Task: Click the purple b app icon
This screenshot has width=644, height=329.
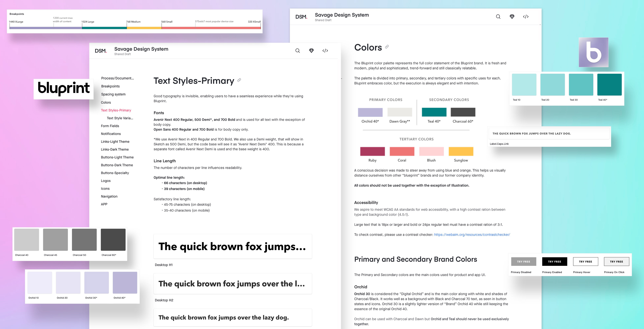Action: pyautogui.click(x=594, y=52)
